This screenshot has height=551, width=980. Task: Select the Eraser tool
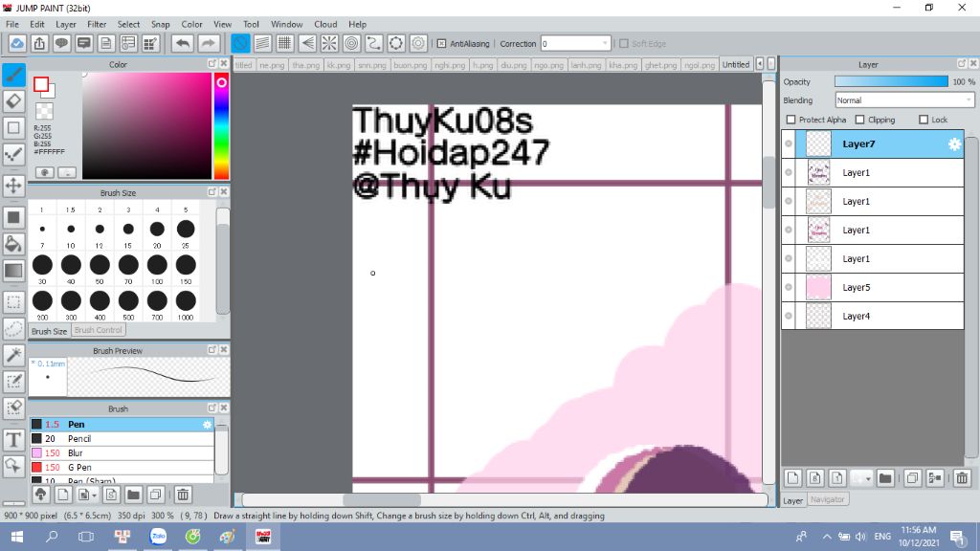point(13,100)
